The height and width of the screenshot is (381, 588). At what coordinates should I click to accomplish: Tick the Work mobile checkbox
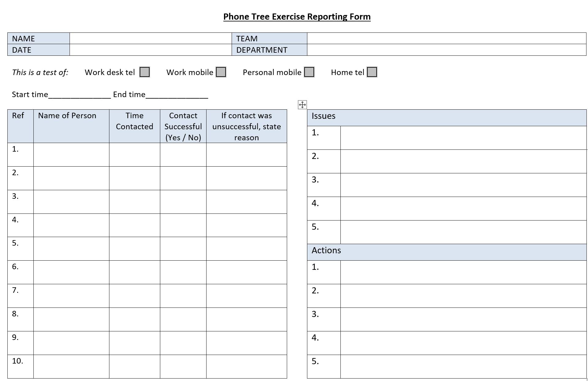(x=221, y=72)
